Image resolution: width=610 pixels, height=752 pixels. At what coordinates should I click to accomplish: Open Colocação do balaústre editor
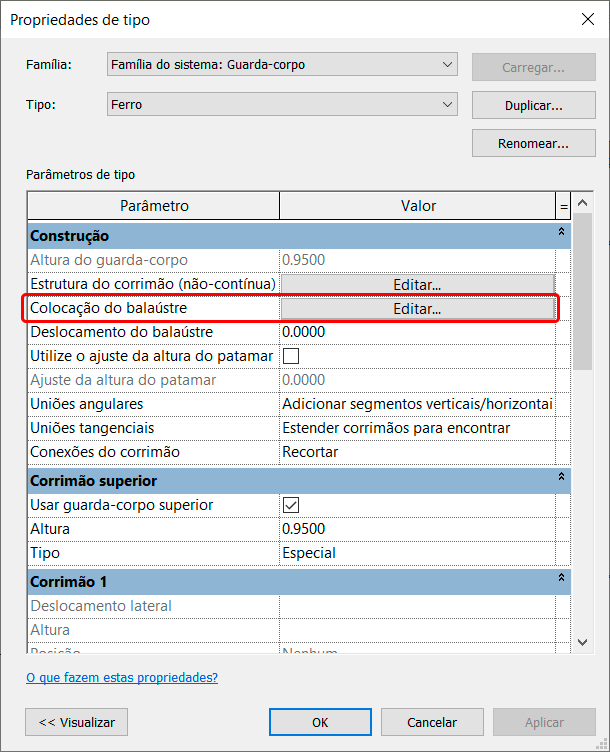417,308
